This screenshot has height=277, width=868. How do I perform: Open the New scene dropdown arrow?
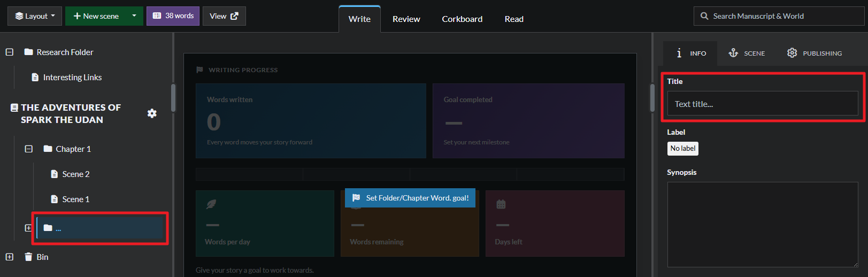[134, 16]
